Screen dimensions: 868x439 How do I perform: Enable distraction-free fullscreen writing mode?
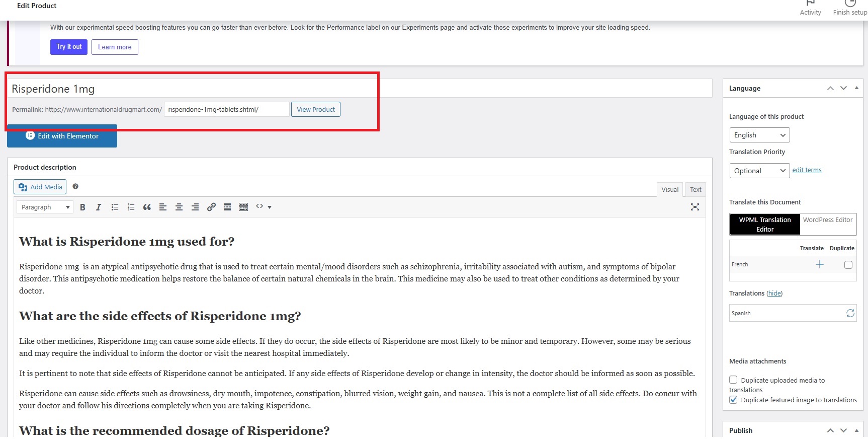pyautogui.click(x=695, y=207)
